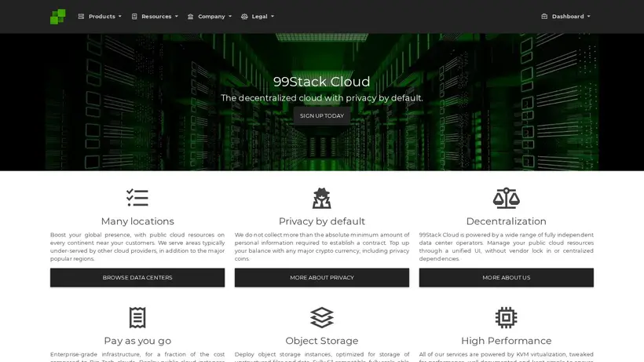Click the High Performance heading

click(x=506, y=341)
